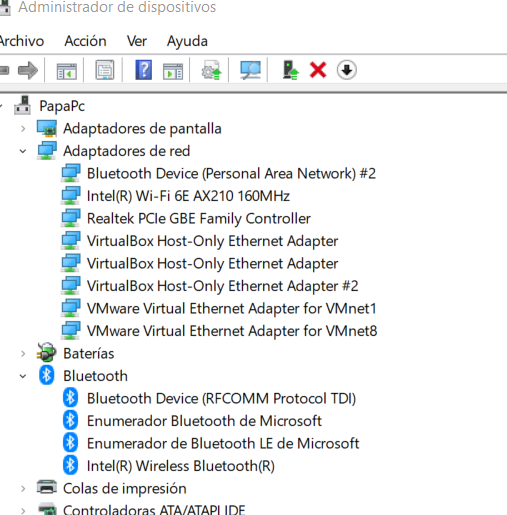
Task: Select Enumerador de Bluetooth LE de Microsoft
Action: point(223,444)
